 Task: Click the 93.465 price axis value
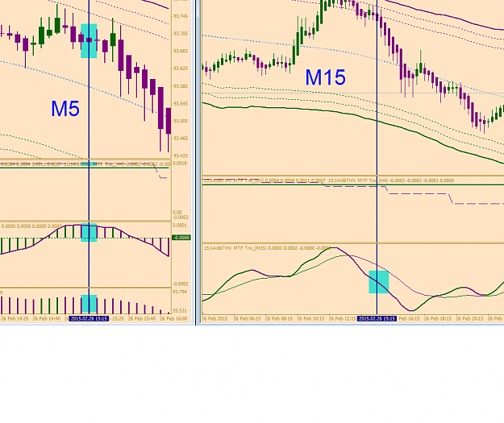(181, 139)
